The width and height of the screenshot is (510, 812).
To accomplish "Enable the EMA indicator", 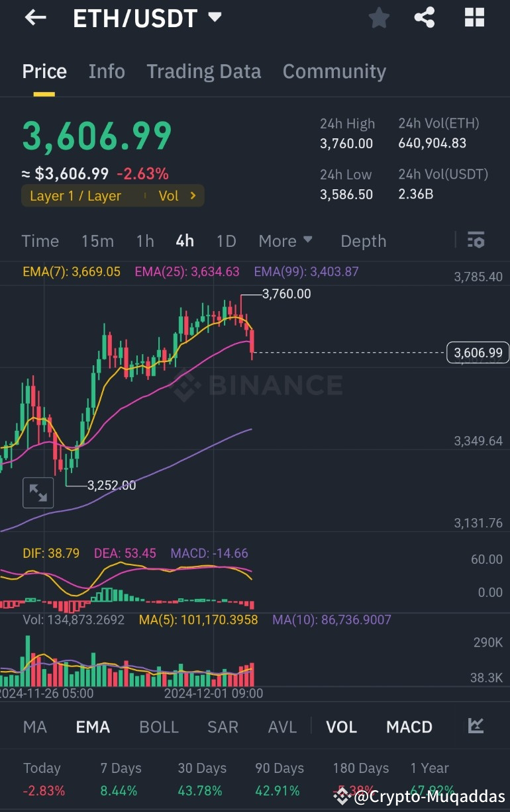I will click(92, 726).
